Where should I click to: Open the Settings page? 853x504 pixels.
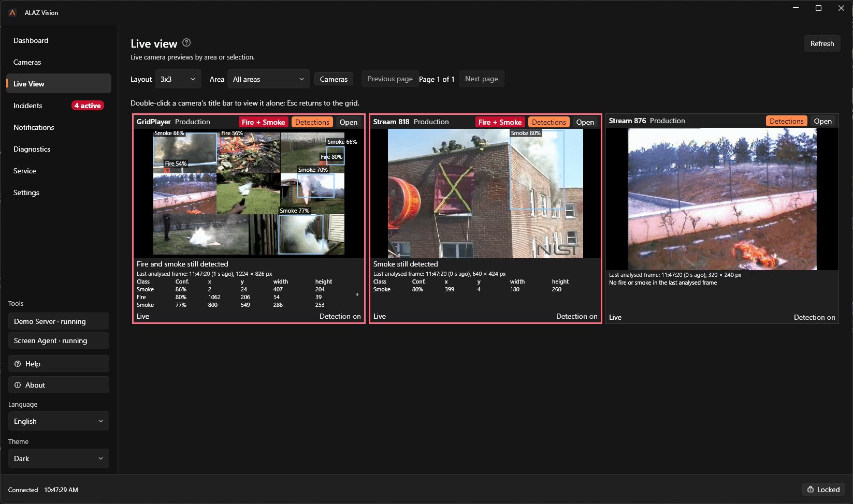[59, 192]
